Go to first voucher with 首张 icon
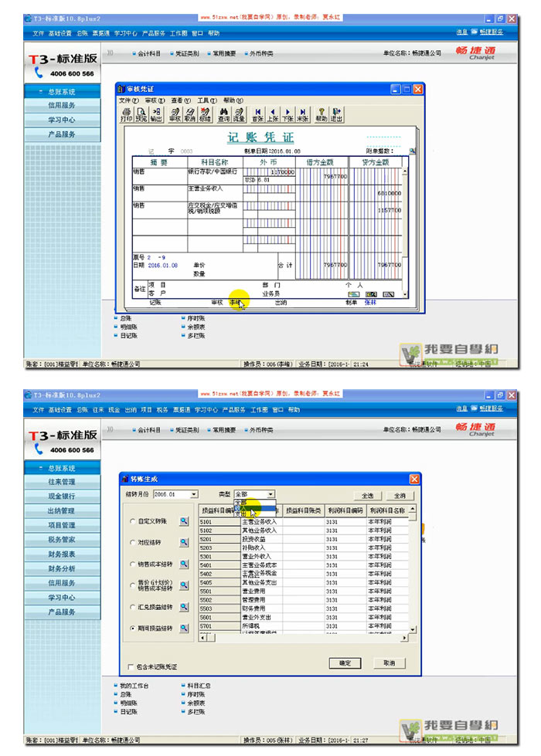 coord(257,115)
